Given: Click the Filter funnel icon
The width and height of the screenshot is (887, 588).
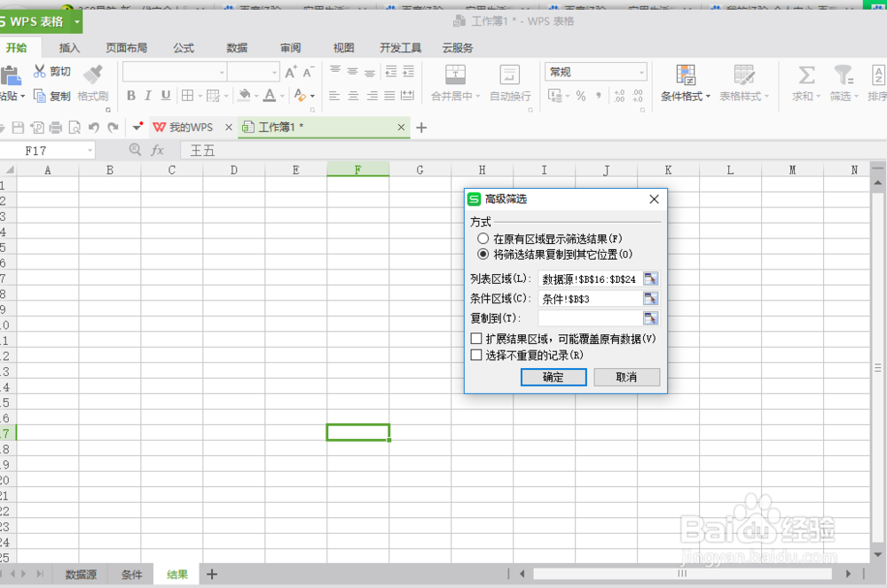Looking at the screenshot, I should point(844,74).
